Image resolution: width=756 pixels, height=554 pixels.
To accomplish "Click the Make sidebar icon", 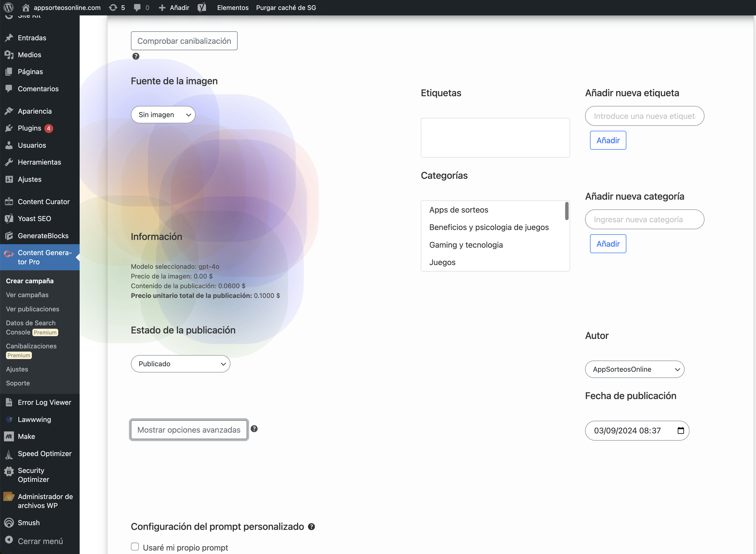I will (x=9, y=436).
